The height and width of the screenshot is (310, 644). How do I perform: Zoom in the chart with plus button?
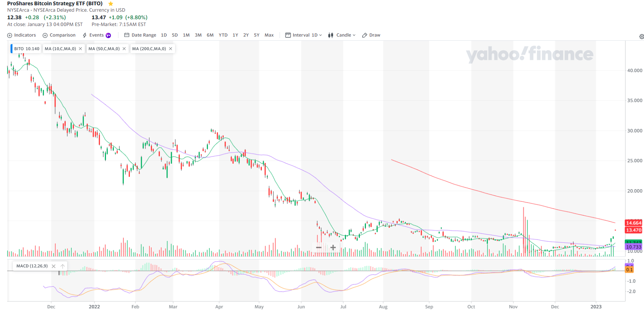(x=333, y=247)
